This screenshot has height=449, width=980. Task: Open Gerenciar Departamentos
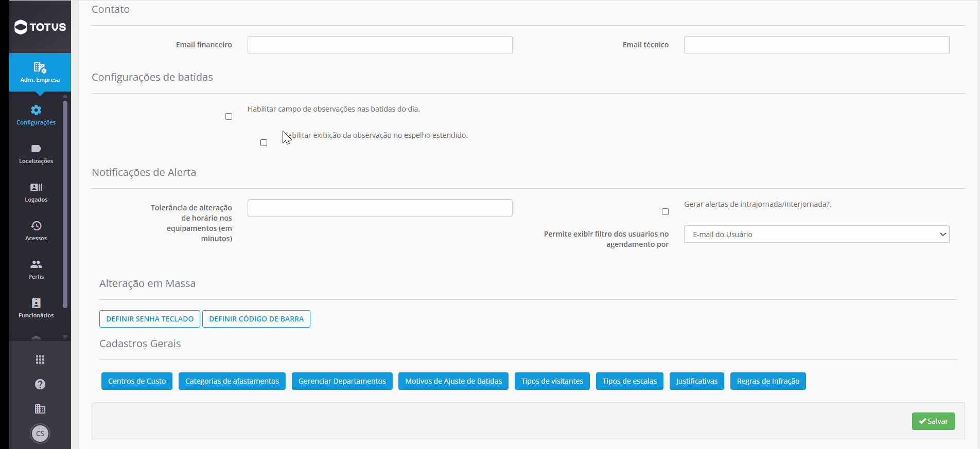342,381
